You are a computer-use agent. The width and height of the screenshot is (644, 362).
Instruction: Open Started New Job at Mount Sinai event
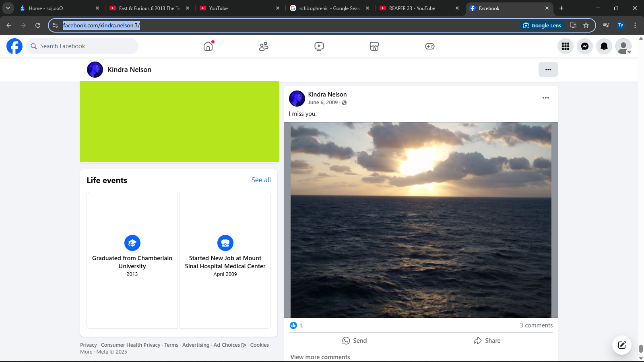pos(225,260)
